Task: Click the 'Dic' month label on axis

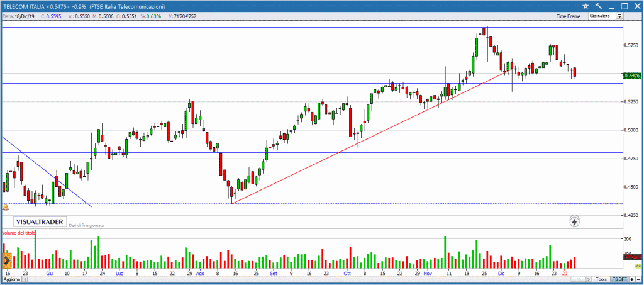Action: point(501,272)
